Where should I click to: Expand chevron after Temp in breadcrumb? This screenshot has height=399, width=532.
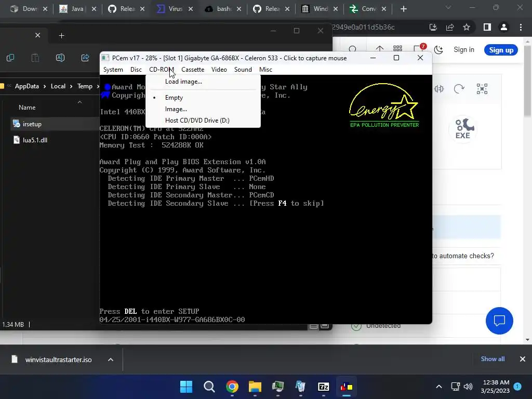98,87
